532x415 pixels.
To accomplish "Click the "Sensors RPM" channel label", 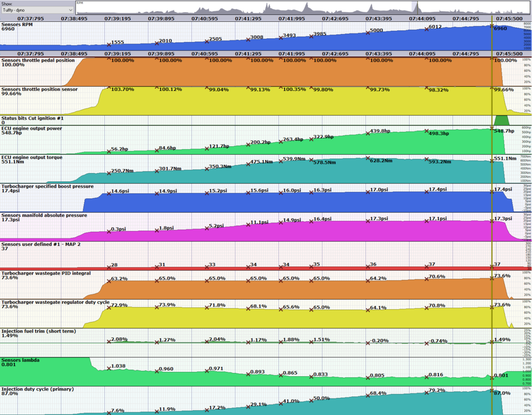I will (17, 24).
